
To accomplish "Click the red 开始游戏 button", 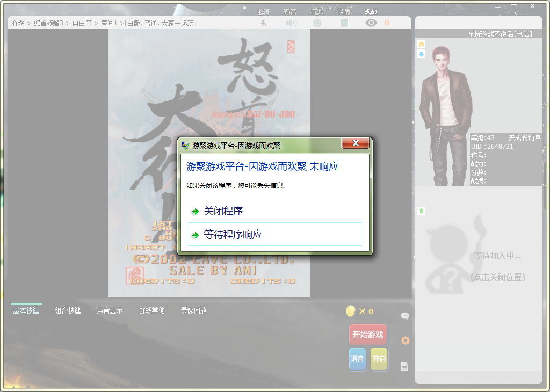I will (368, 335).
